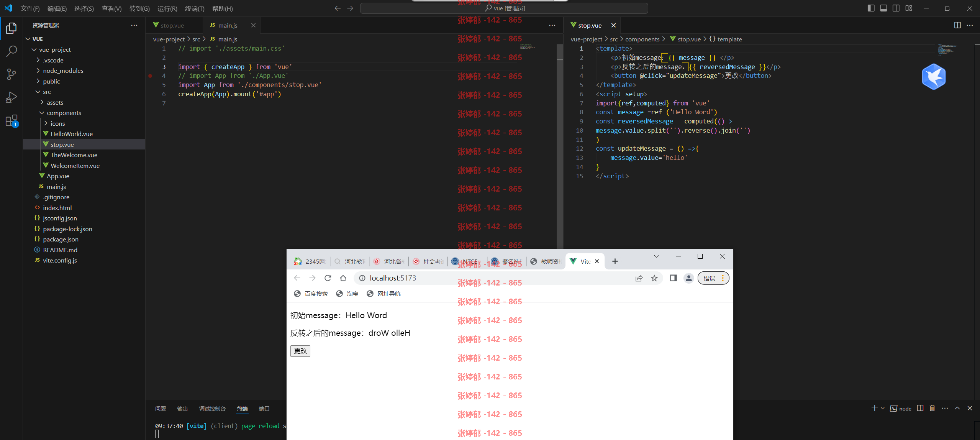Open the 运行(R) menu
Screen dimensions: 980x440
tap(167, 8)
